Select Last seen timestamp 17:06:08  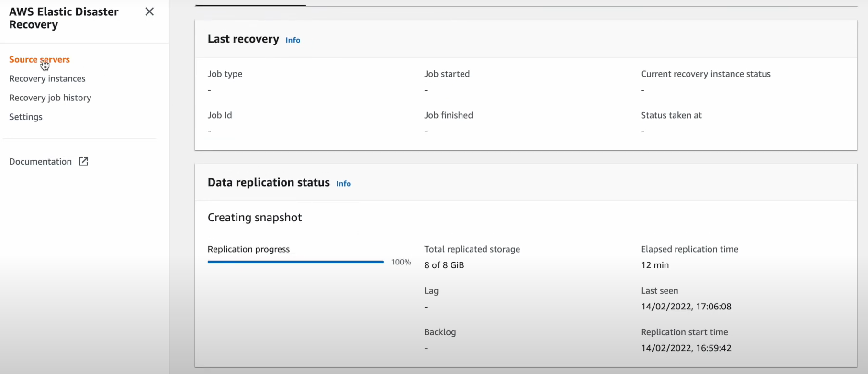[x=686, y=307]
